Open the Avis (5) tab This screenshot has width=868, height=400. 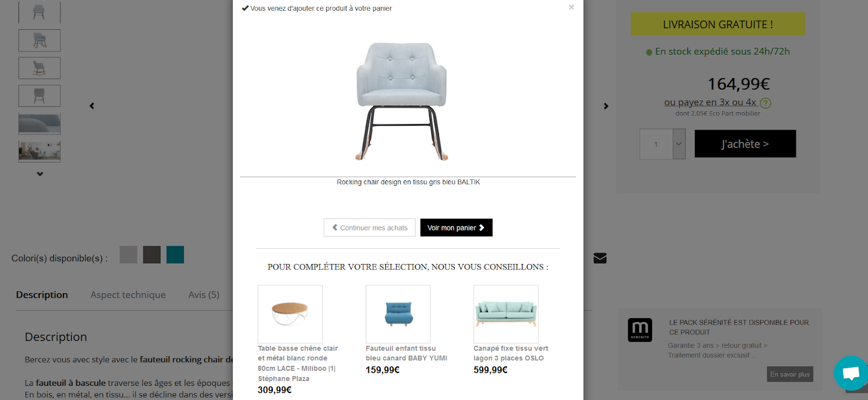204,295
